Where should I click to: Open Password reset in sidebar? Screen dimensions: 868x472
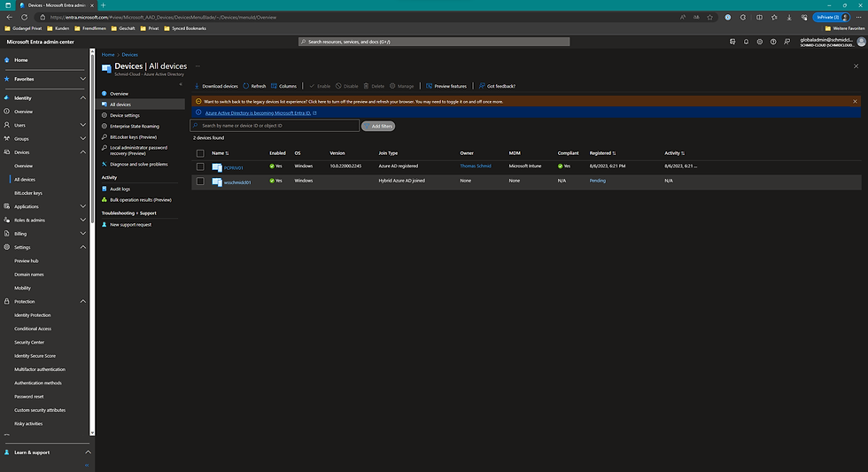[x=28, y=397]
